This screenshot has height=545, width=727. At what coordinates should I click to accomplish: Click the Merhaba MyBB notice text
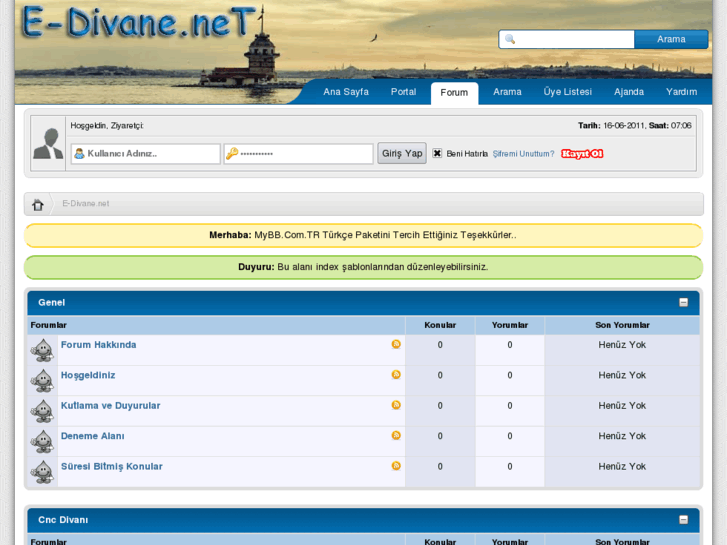(x=363, y=235)
